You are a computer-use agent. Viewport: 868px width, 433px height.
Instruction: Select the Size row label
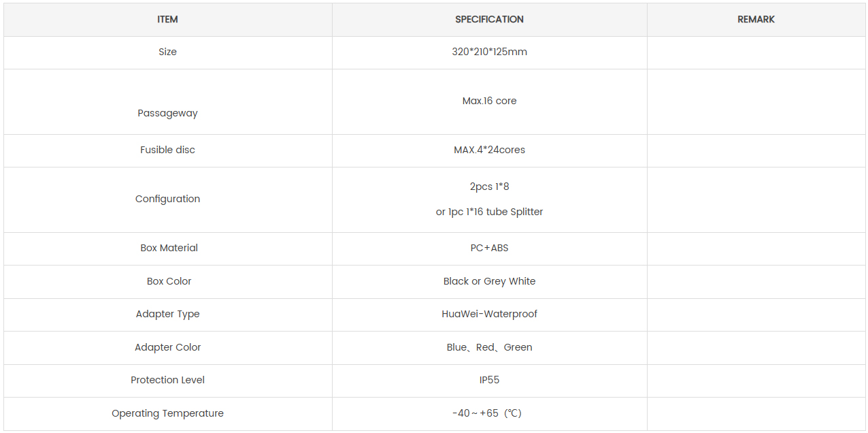(167, 52)
